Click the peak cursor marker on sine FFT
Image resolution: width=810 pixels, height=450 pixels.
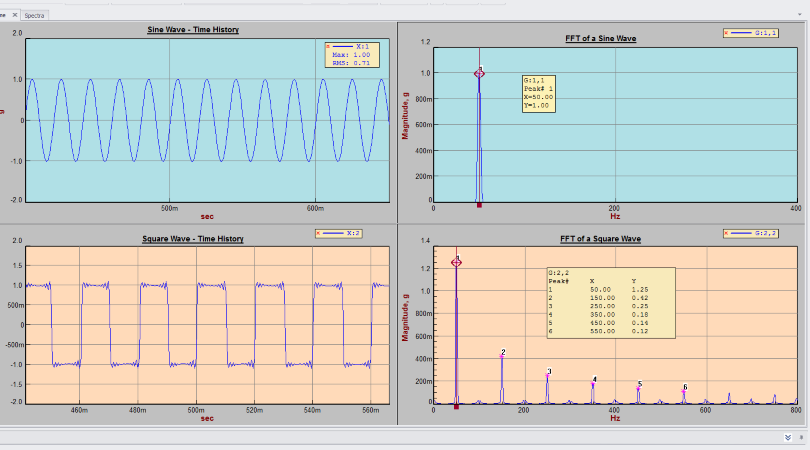480,73
